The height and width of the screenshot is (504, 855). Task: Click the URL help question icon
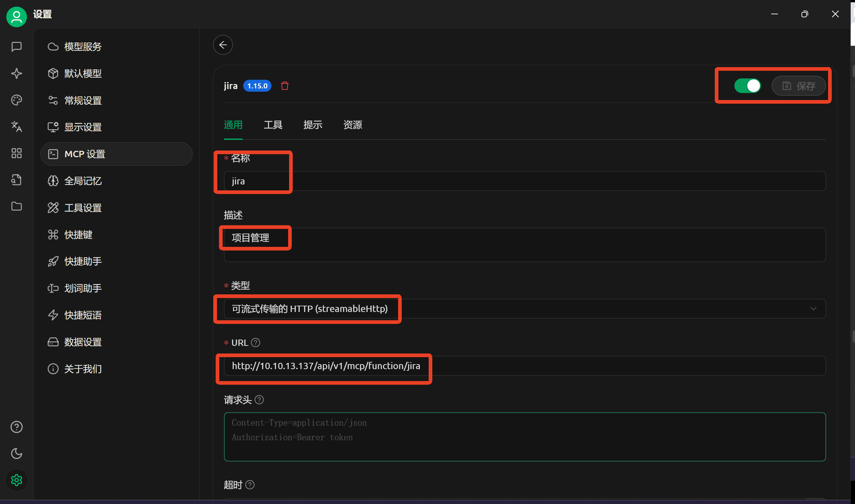click(256, 343)
